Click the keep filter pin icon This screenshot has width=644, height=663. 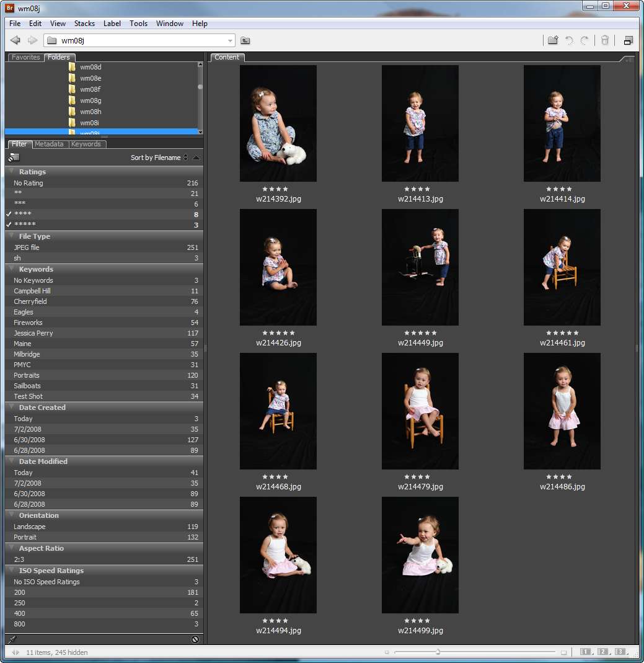click(x=12, y=639)
